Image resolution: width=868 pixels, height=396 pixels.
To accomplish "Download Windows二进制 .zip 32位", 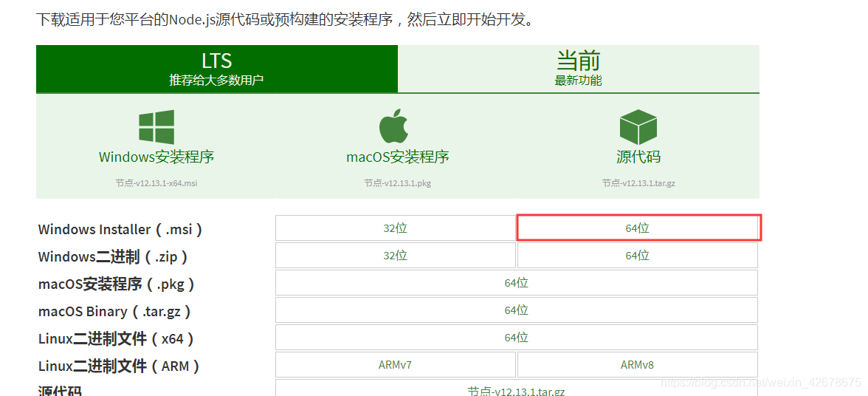I will pyautogui.click(x=396, y=256).
